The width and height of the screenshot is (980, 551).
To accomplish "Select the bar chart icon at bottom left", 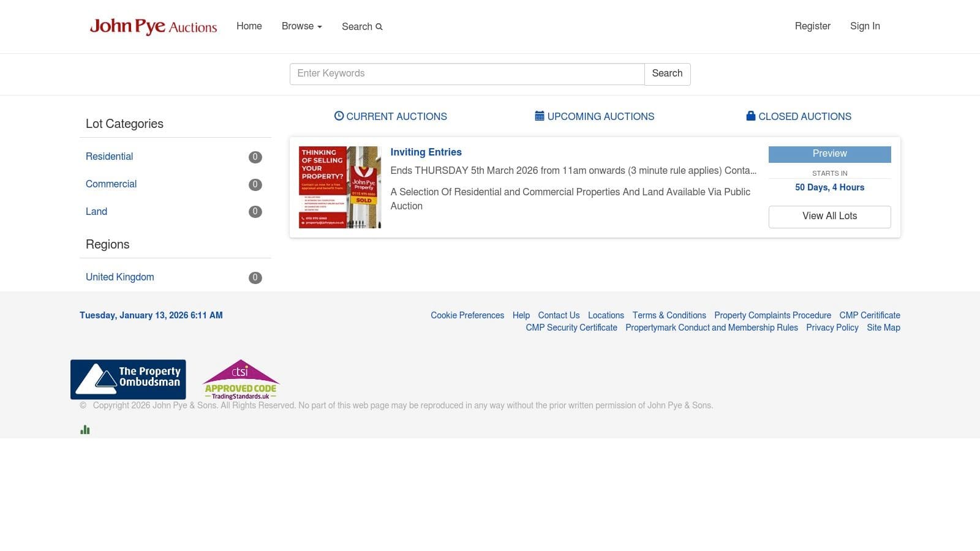I will (x=85, y=429).
